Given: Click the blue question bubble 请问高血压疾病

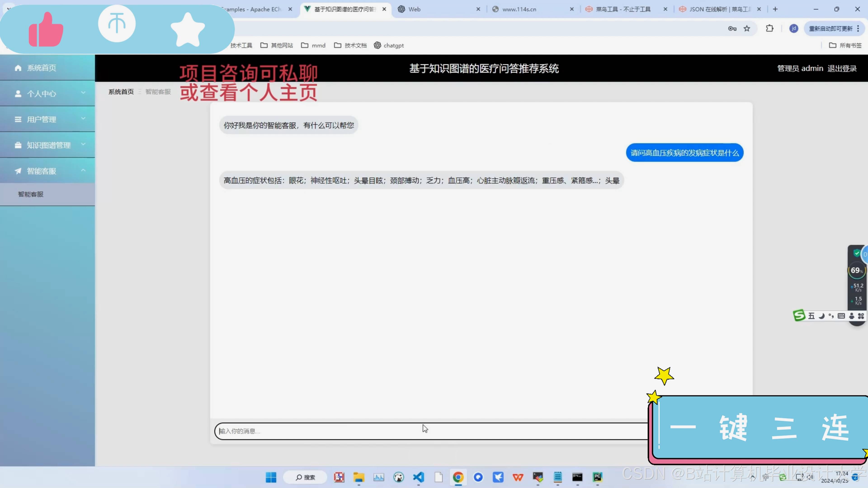Looking at the screenshot, I should click(684, 153).
